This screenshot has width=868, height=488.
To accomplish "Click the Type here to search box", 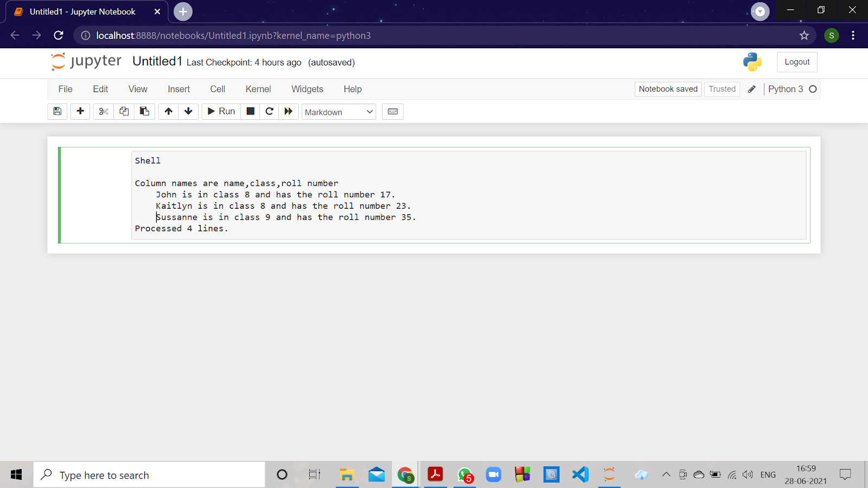I will pyautogui.click(x=149, y=475).
